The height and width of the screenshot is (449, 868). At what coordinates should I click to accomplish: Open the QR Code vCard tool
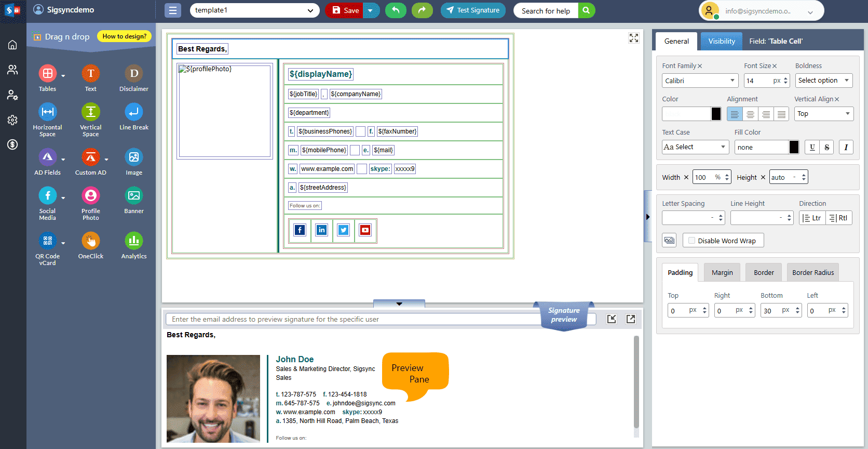click(x=47, y=241)
